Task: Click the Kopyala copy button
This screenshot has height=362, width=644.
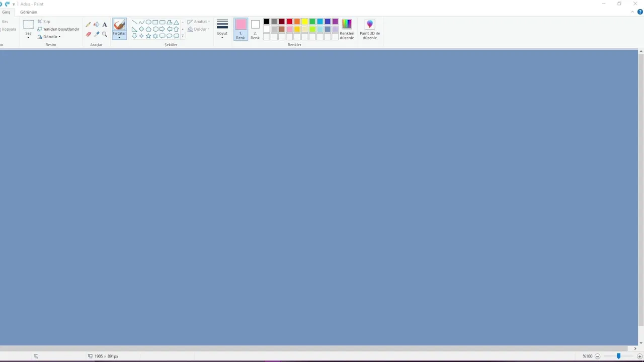Action: pyautogui.click(x=9, y=29)
